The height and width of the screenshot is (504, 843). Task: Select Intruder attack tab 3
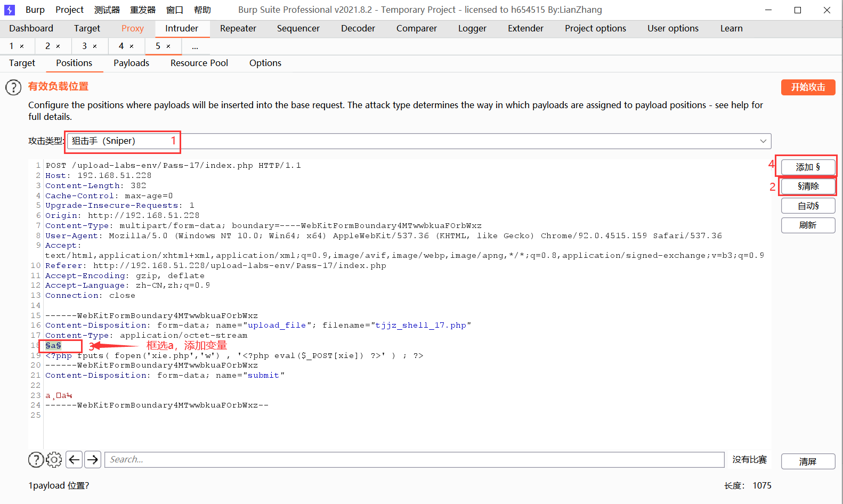[84, 46]
